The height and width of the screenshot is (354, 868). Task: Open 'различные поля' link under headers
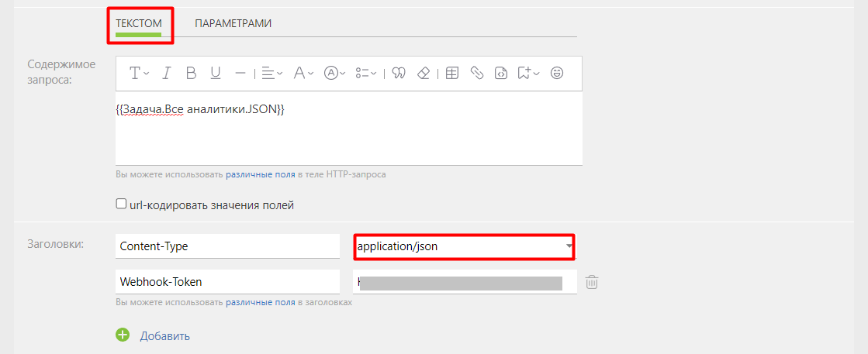(260, 303)
